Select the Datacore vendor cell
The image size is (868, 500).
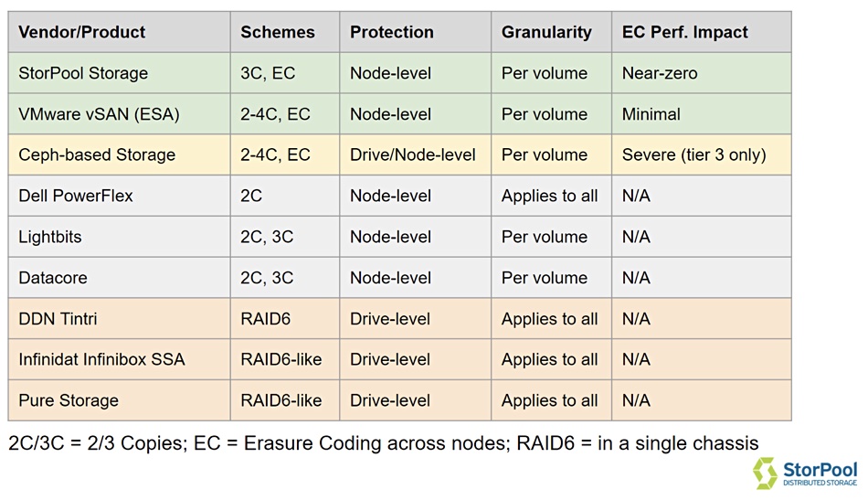pyautogui.click(x=119, y=277)
